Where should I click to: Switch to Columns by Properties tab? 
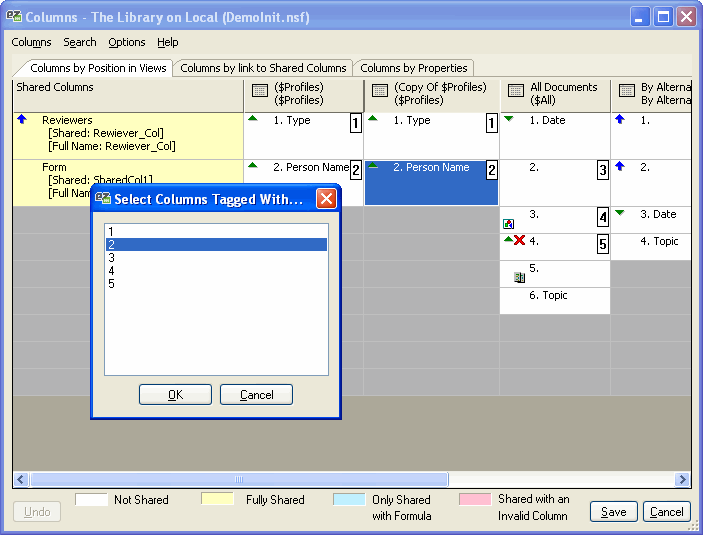point(414,68)
